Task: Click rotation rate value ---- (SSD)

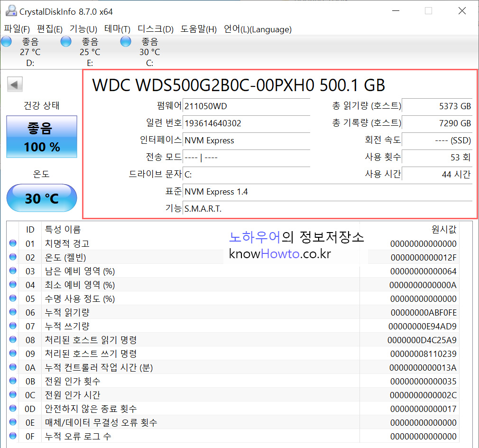Action: coord(437,140)
